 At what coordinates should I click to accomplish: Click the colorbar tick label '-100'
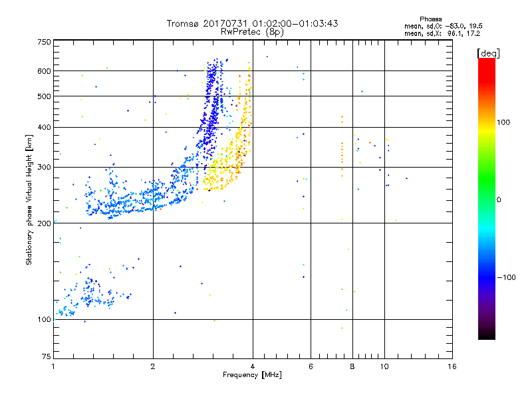[506, 277]
